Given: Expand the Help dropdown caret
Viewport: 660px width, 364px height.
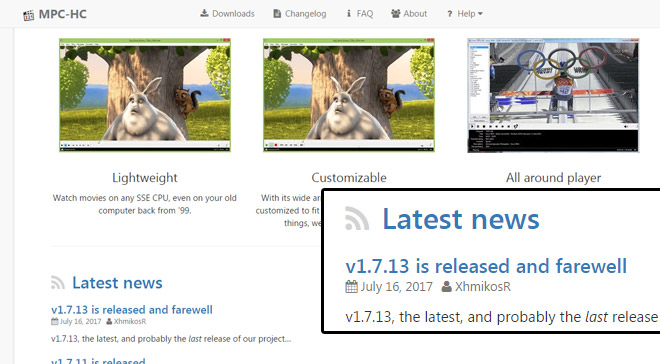Looking at the screenshot, I should 480,14.
